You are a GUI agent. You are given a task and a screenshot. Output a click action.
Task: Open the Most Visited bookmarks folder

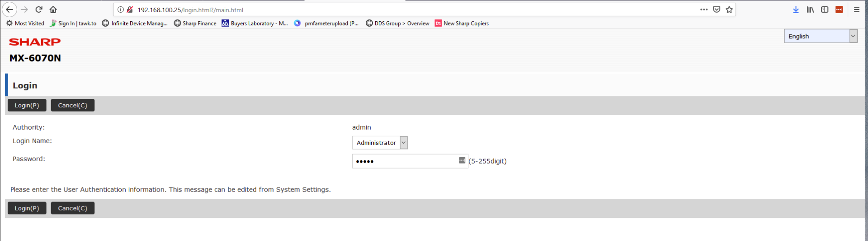coord(25,24)
